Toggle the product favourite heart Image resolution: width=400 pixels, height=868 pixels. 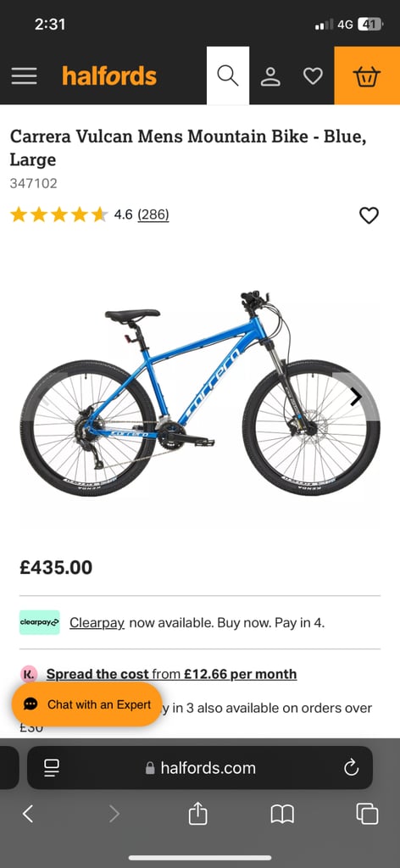[x=369, y=215]
